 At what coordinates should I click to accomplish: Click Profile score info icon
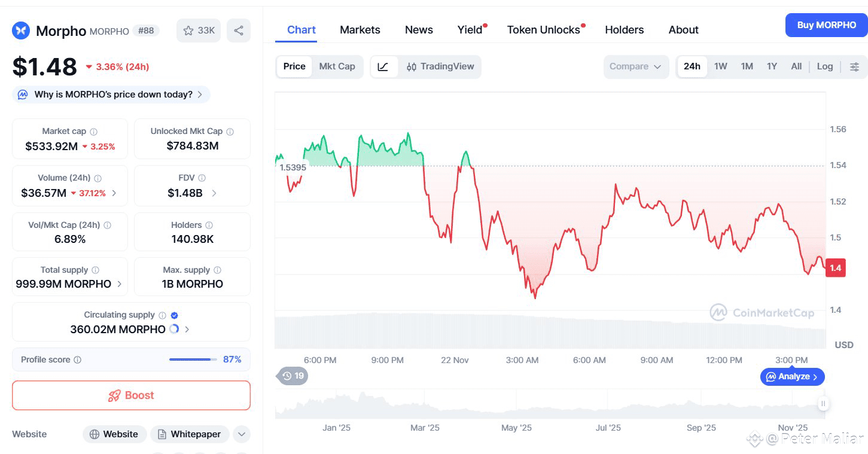coord(77,360)
